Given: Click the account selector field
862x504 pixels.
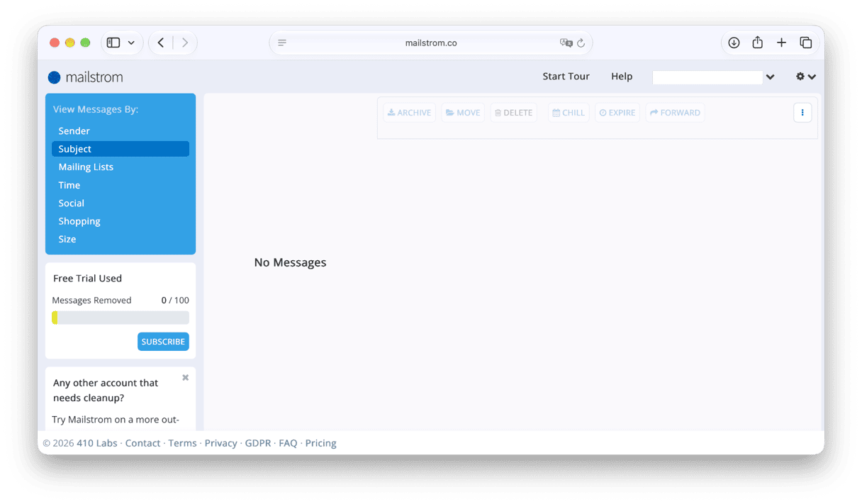Looking at the screenshot, I should 707,77.
